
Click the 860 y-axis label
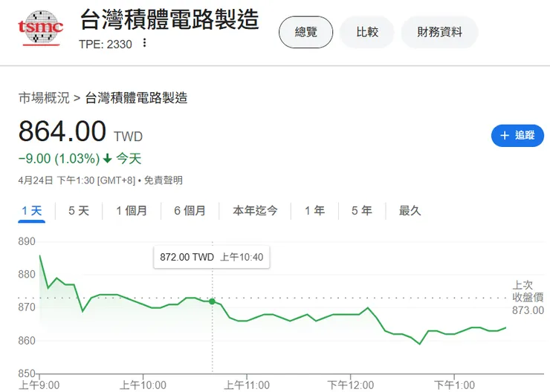coord(27,341)
